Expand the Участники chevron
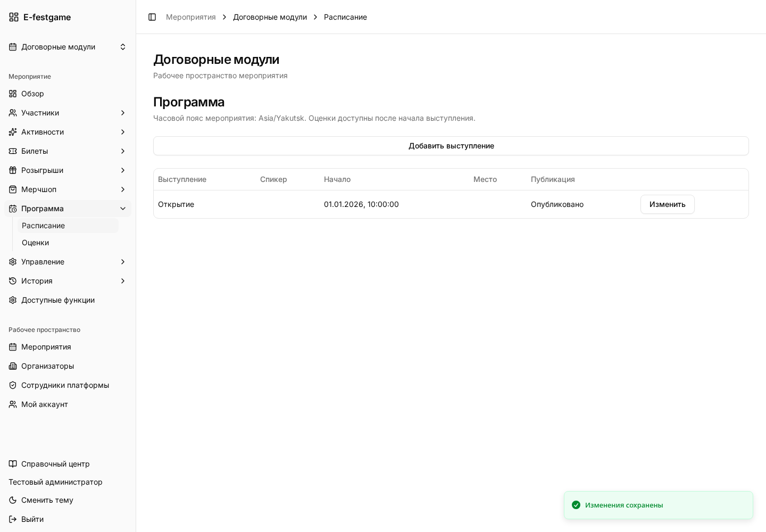The width and height of the screenshot is (766, 532). click(x=123, y=113)
